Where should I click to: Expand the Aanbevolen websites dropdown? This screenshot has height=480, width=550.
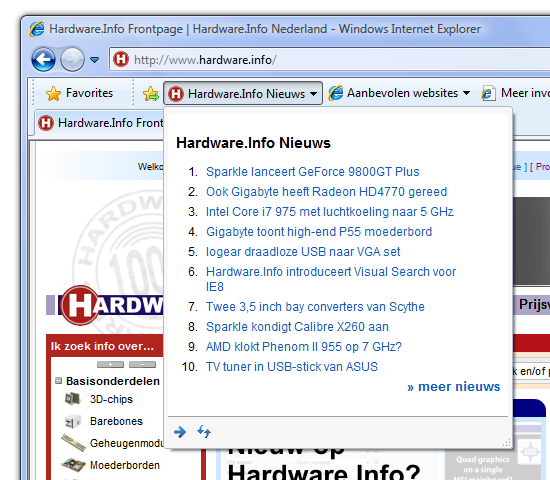click(x=400, y=93)
